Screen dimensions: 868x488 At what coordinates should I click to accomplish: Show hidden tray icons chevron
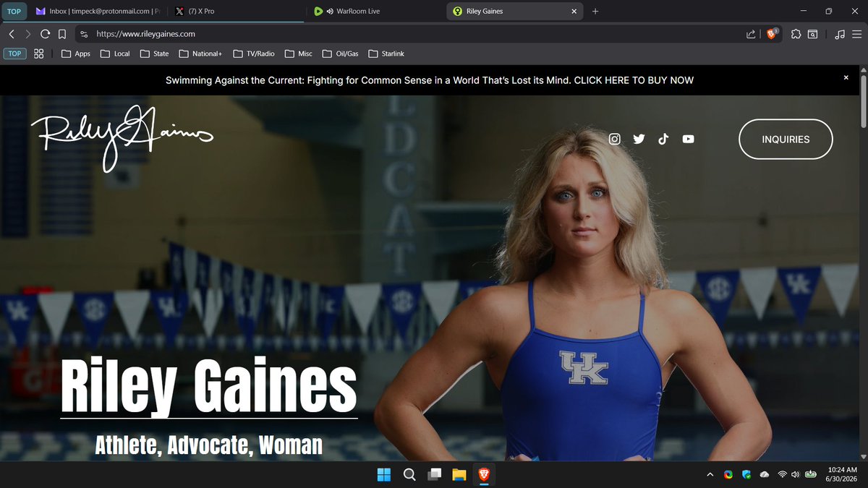(x=710, y=474)
